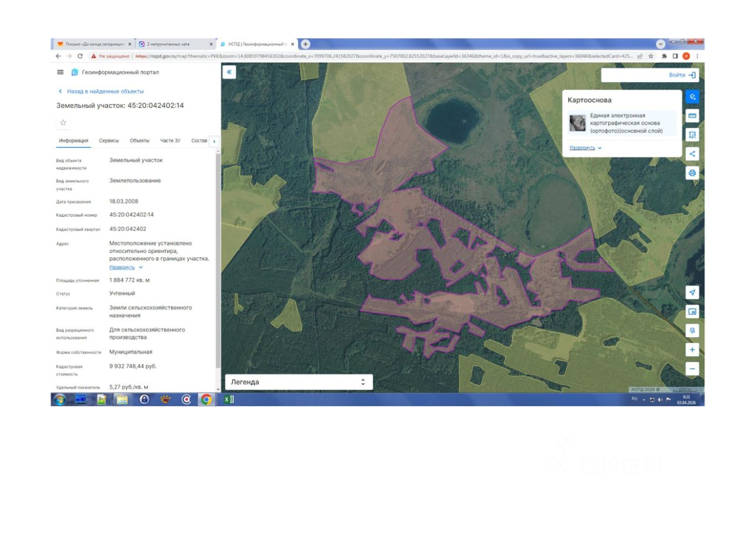
Task: Click the cadastral quarter 45:20:042402
Action: (x=128, y=229)
